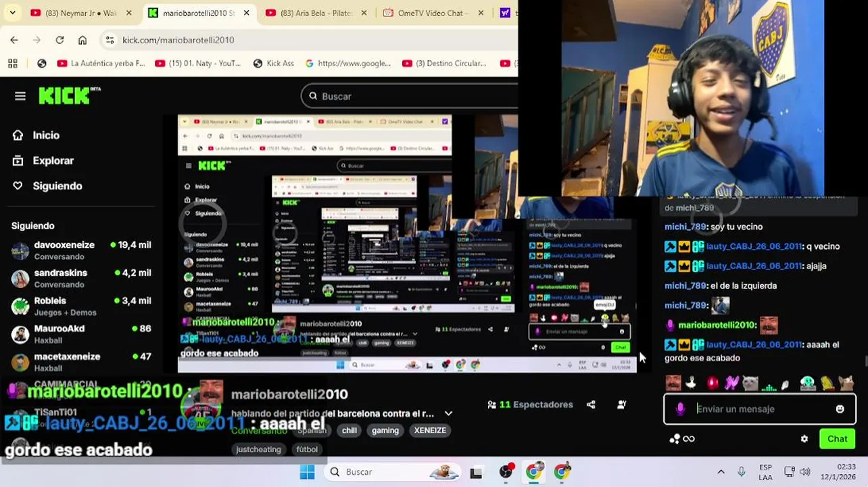Open the volume control in system tray
868x487 pixels.
805,471
